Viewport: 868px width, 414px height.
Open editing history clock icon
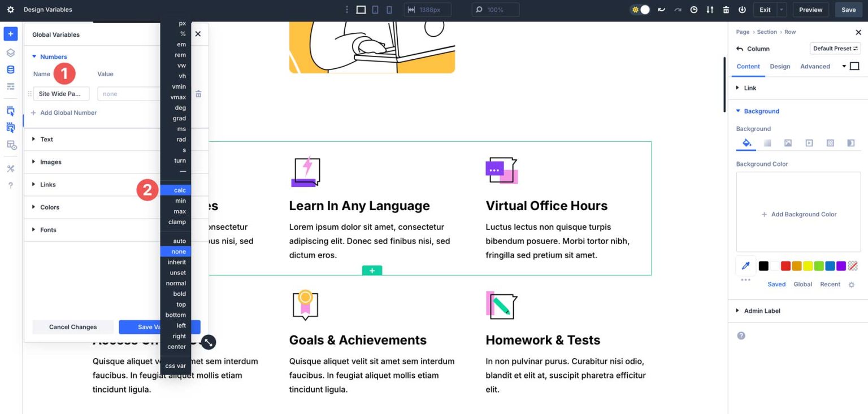click(x=694, y=10)
